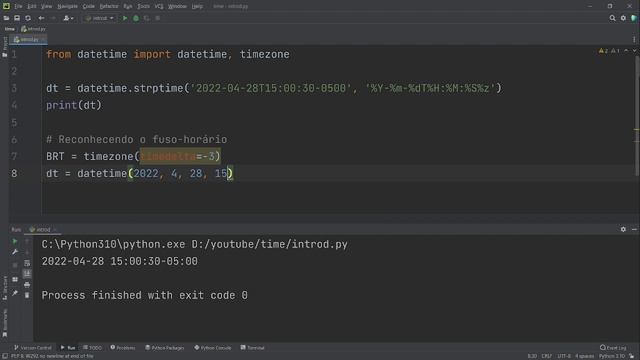Click the strptime call on line 3

158,88
